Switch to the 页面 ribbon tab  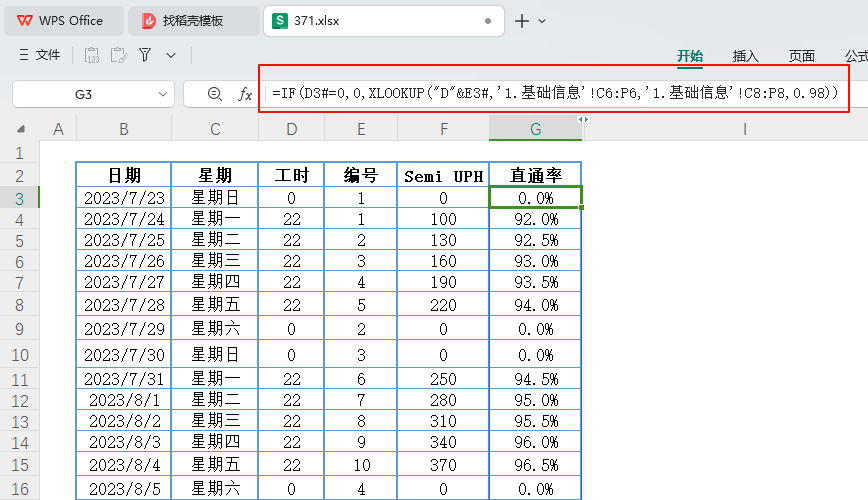802,56
